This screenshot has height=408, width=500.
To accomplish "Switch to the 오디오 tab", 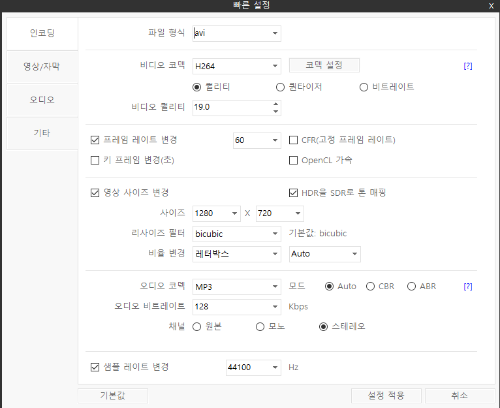I will 42,100.
